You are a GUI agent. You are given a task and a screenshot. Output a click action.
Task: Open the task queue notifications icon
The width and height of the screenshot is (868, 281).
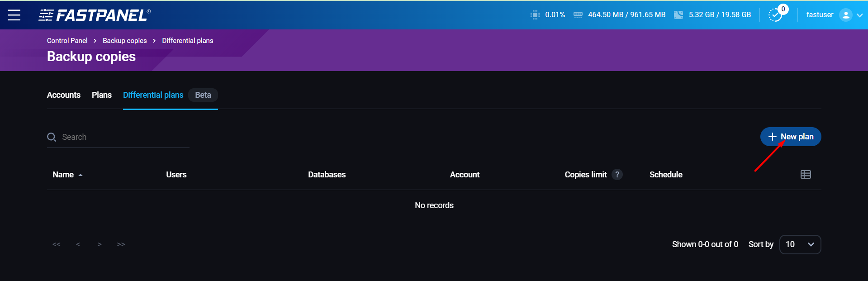(x=775, y=15)
